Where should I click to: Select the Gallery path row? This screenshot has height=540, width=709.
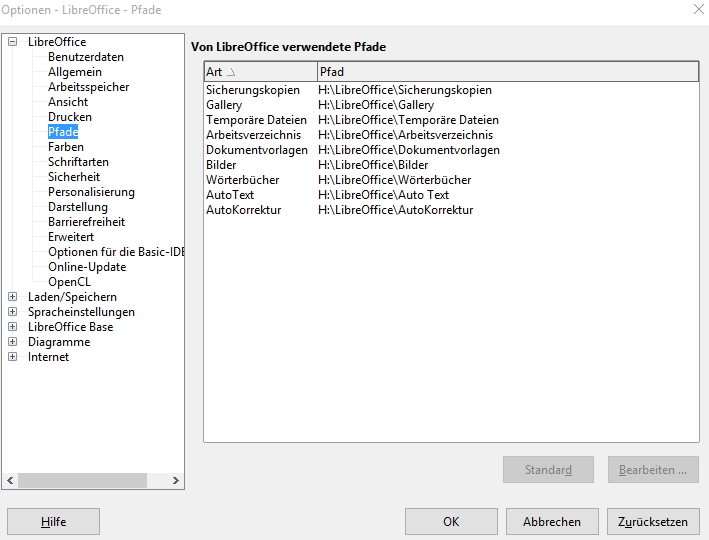[x=451, y=105]
